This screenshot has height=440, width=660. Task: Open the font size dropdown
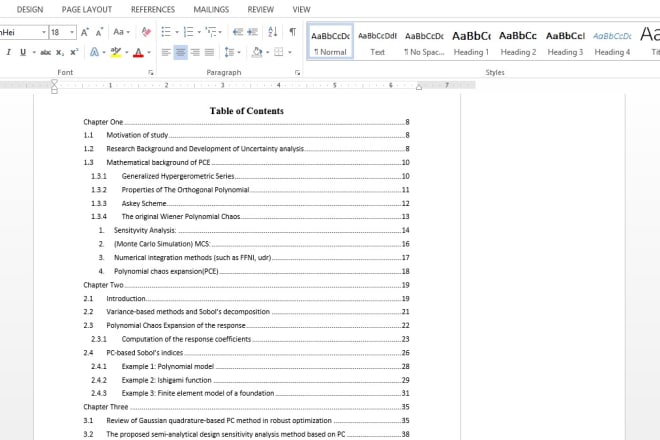(x=72, y=32)
